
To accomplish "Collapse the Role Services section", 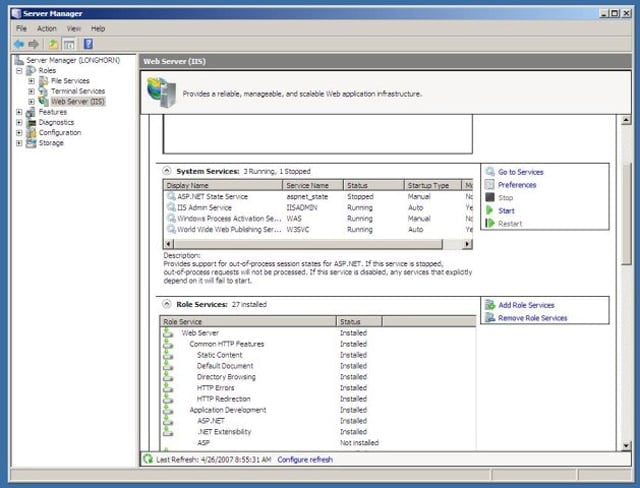I will tap(167, 304).
